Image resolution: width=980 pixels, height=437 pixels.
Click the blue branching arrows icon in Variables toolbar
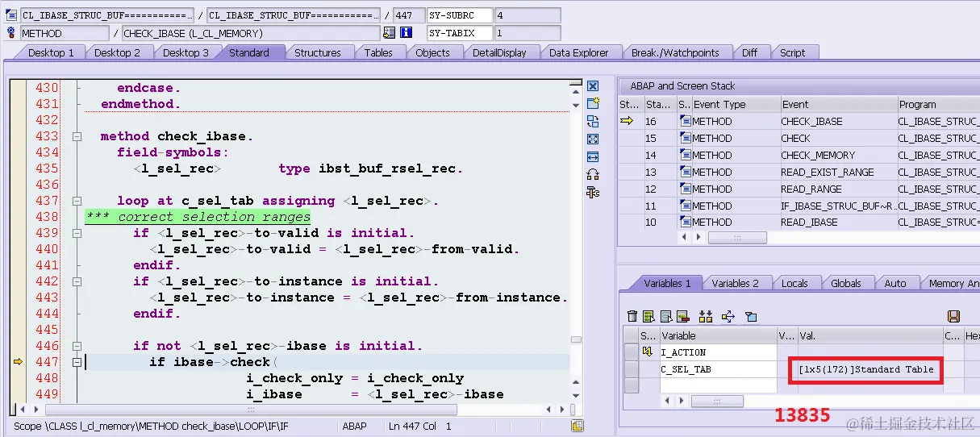tap(728, 316)
